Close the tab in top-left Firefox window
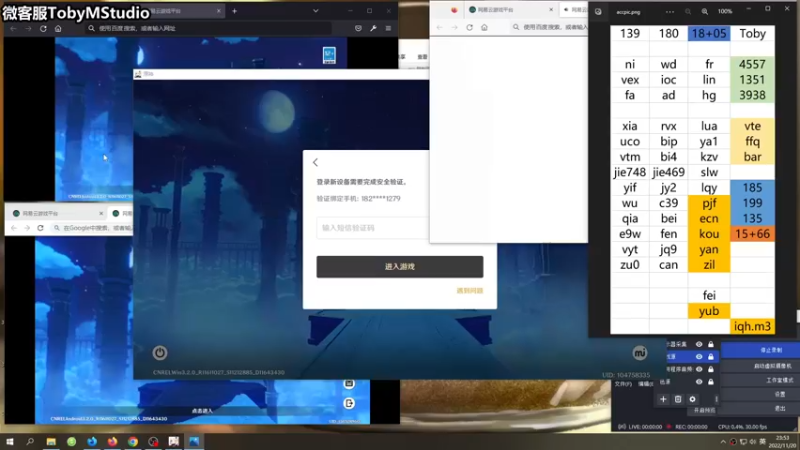Viewport: 800px width, 450px height. (219, 11)
